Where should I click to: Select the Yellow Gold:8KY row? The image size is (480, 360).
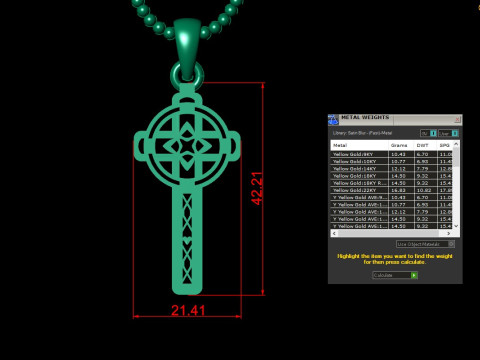pos(391,154)
